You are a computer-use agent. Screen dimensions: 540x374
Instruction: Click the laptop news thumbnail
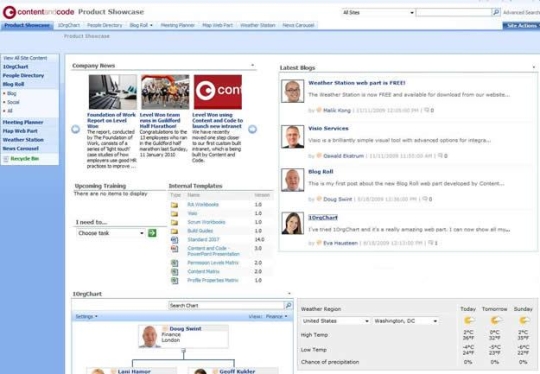[113, 92]
